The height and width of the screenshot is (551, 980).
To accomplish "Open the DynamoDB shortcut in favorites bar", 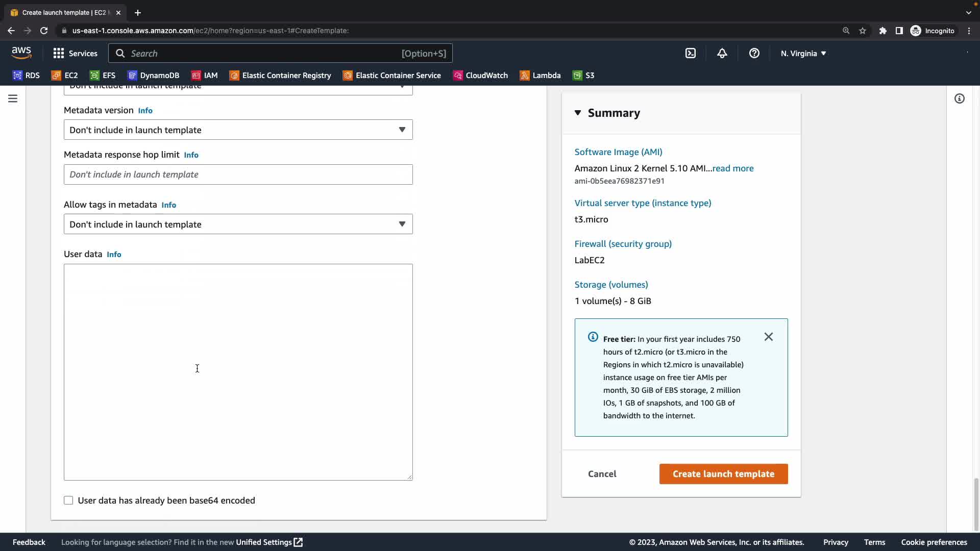I will (153, 76).
